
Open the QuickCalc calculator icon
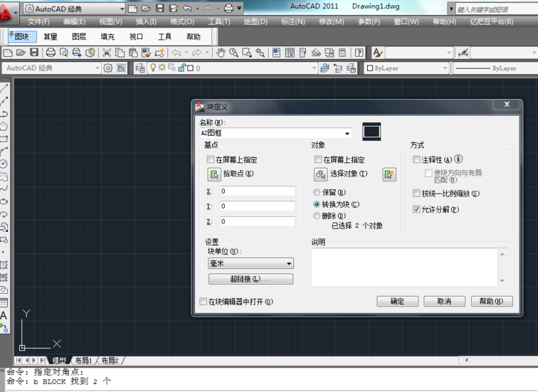point(342,53)
